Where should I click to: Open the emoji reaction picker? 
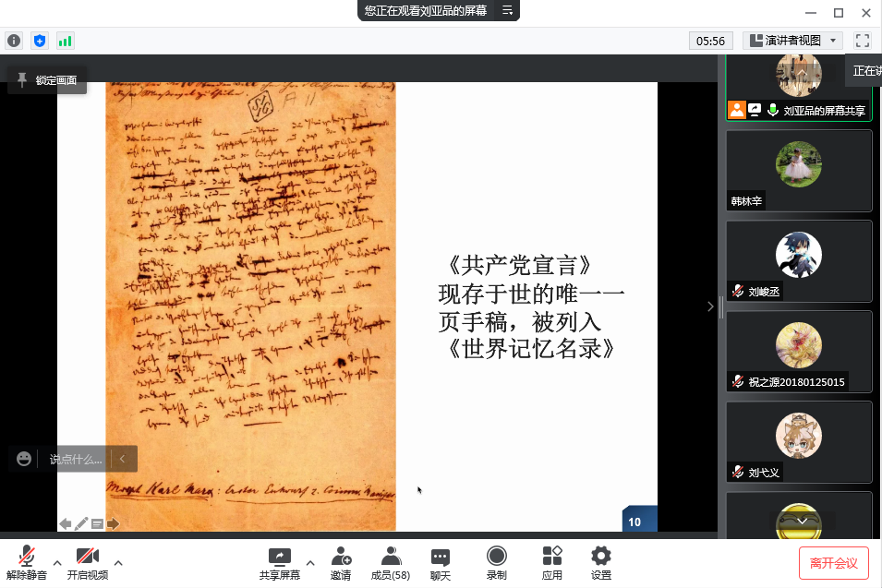click(24, 459)
